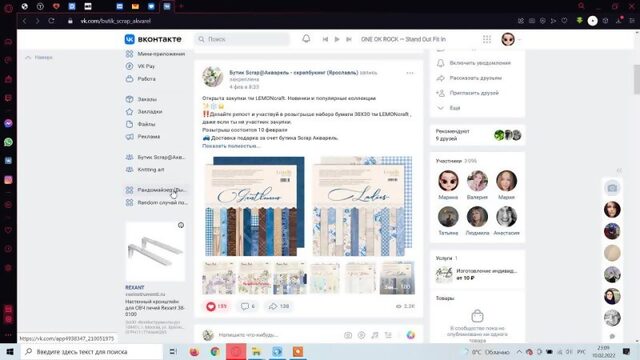
Task: Click the Windows taskbar search box
Action: (x=91, y=351)
